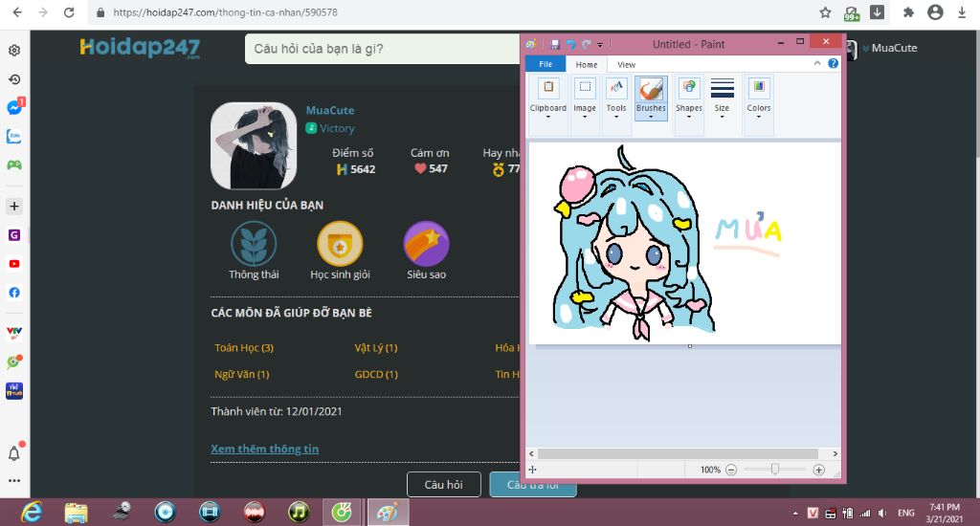Open Facebook from the browser sidebar
980x526 pixels.
click(14, 293)
